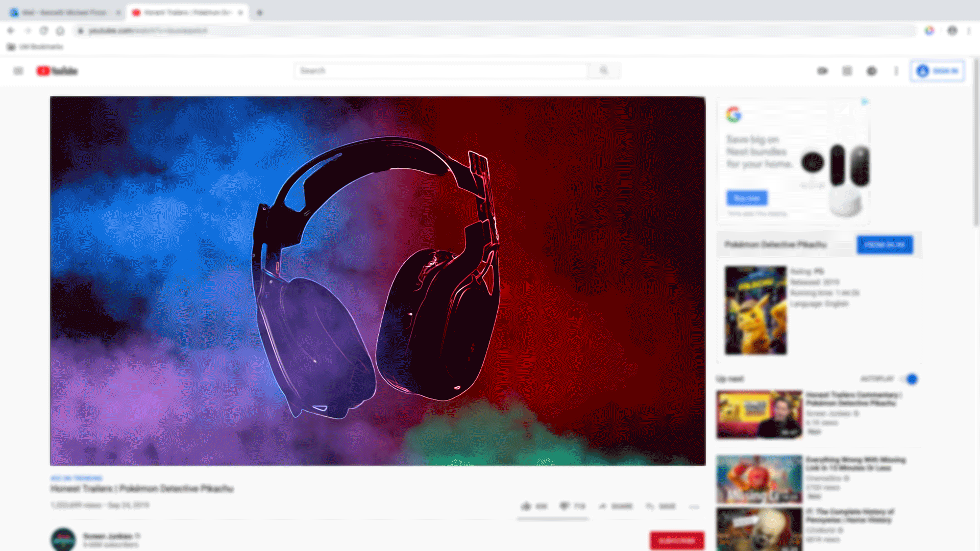Open Everything Wrong With Missing Link thumbnail
The width and height of the screenshot is (980, 551).
click(x=759, y=479)
